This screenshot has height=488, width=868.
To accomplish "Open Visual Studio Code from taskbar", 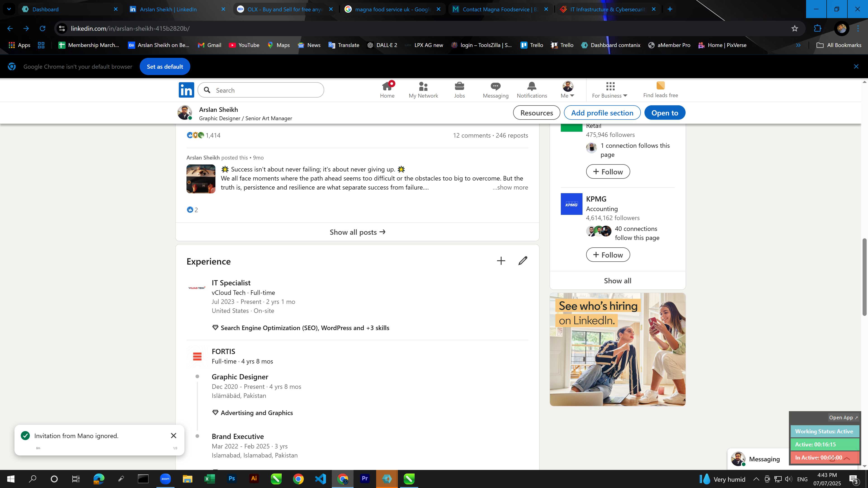I will click(x=320, y=479).
